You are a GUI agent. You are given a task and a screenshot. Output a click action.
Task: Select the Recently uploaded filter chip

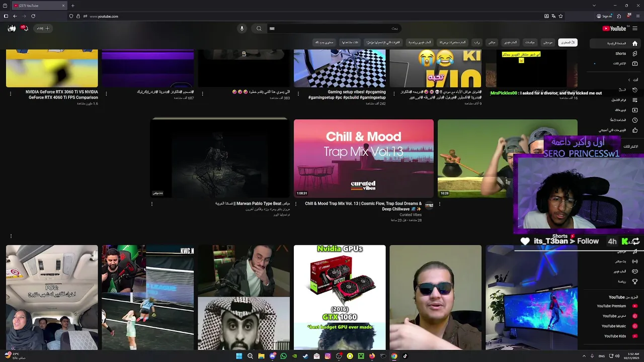click(x=383, y=42)
